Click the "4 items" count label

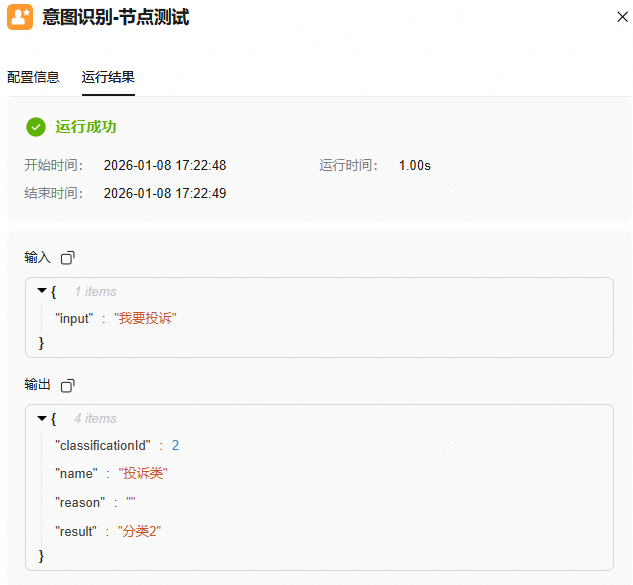click(95, 418)
